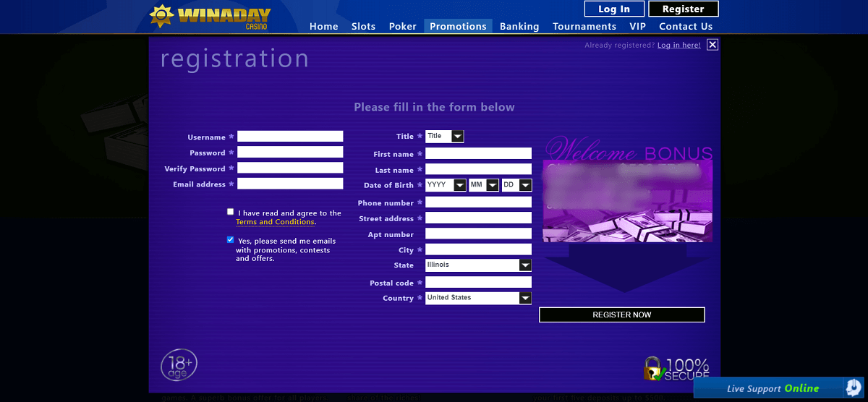Focus the First name input field
This screenshot has height=402, width=868.
pyautogui.click(x=478, y=153)
